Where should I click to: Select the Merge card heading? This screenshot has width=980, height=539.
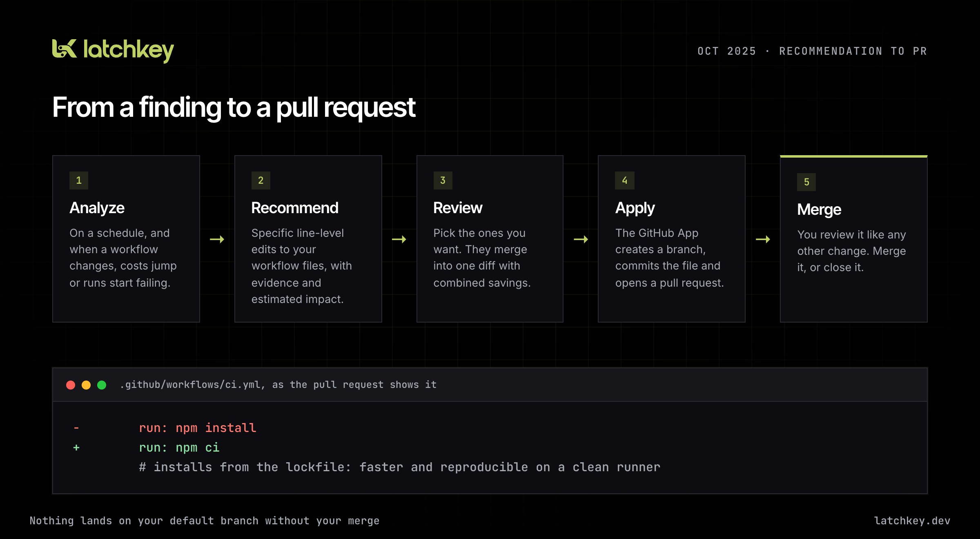819,210
